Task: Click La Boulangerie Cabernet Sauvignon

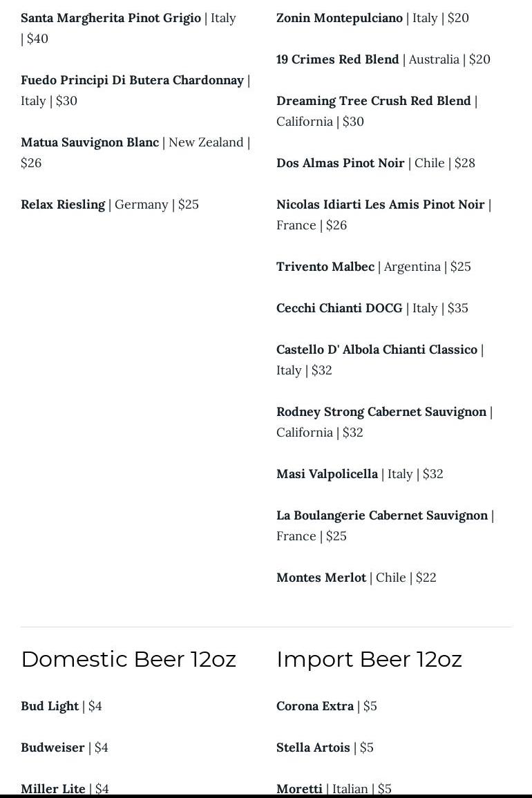Action: pos(381,515)
